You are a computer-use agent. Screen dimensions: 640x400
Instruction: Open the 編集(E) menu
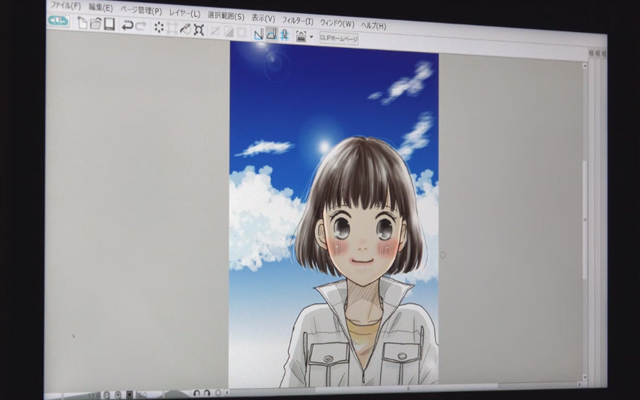[x=100, y=8]
